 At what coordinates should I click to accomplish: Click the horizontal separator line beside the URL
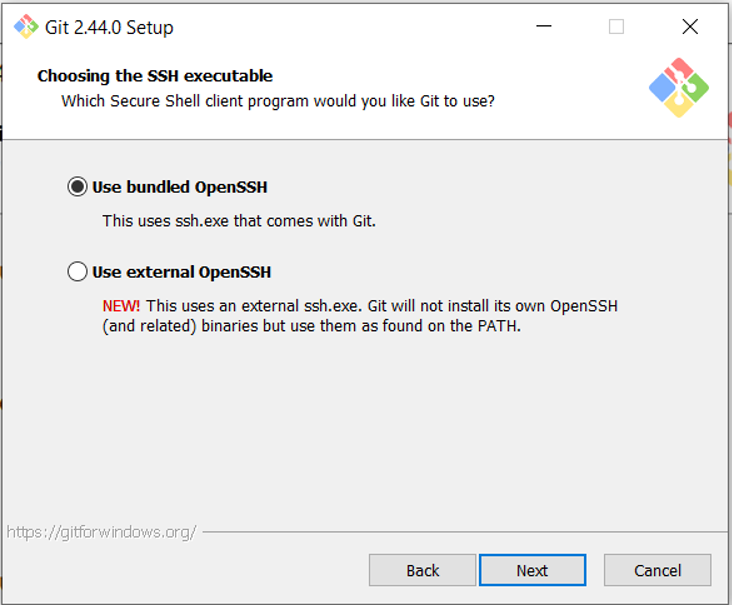pyautogui.click(x=460, y=532)
